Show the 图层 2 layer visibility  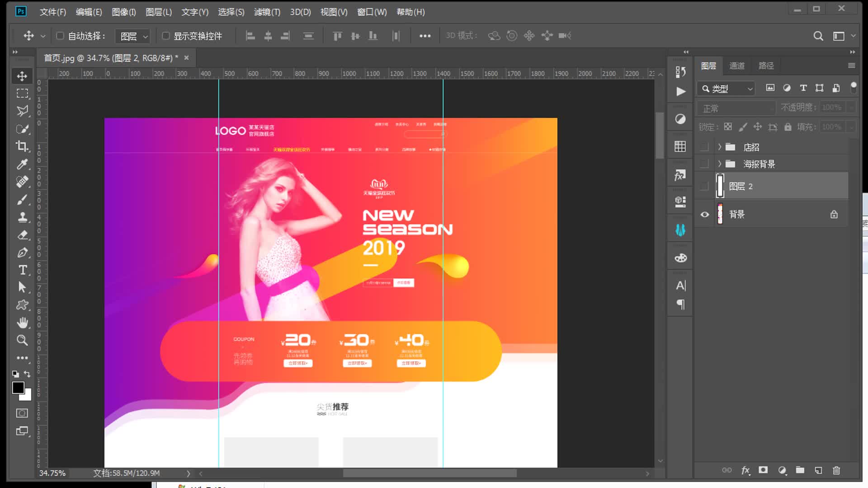[x=704, y=186]
